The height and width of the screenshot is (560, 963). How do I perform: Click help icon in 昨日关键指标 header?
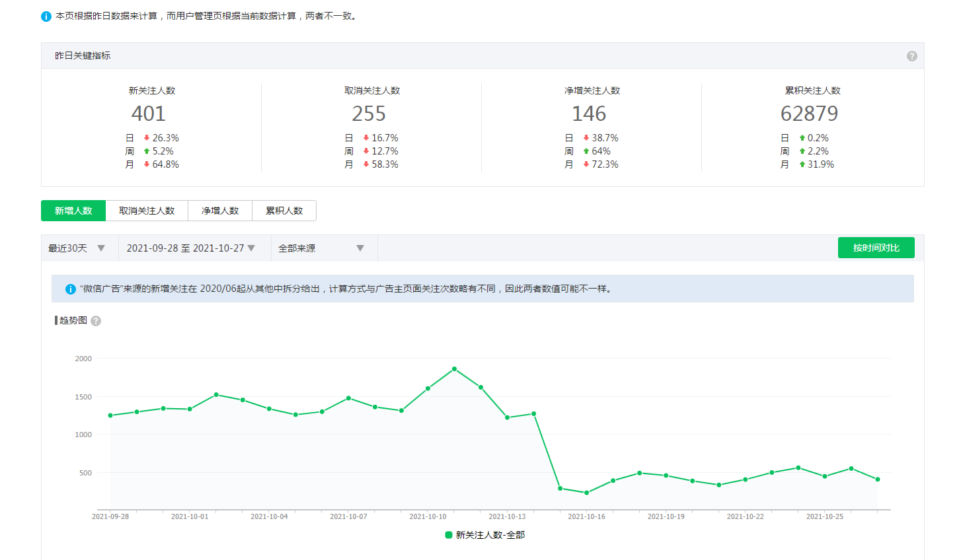tap(911, 56)
